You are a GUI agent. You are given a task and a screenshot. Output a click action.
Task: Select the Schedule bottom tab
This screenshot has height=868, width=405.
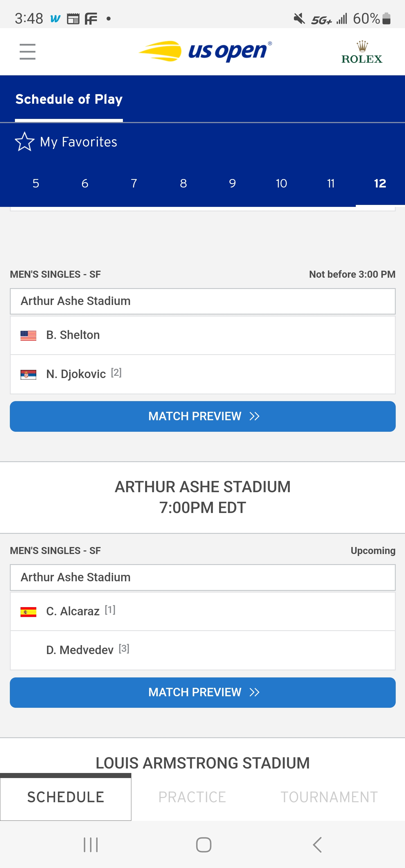[x=66, y=797]
